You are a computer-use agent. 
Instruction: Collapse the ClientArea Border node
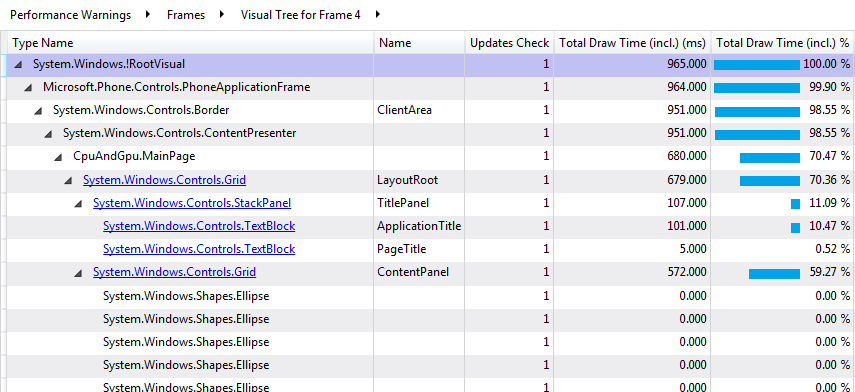coord(38,111)
